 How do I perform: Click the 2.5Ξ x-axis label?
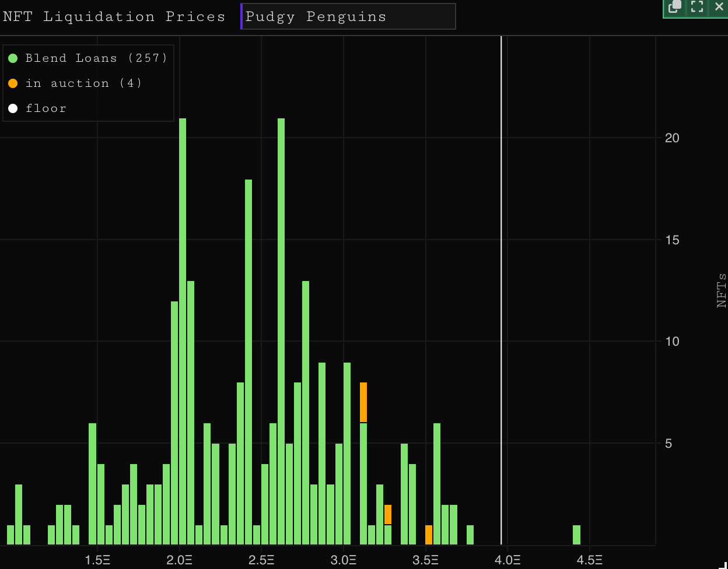pos(261,560)
